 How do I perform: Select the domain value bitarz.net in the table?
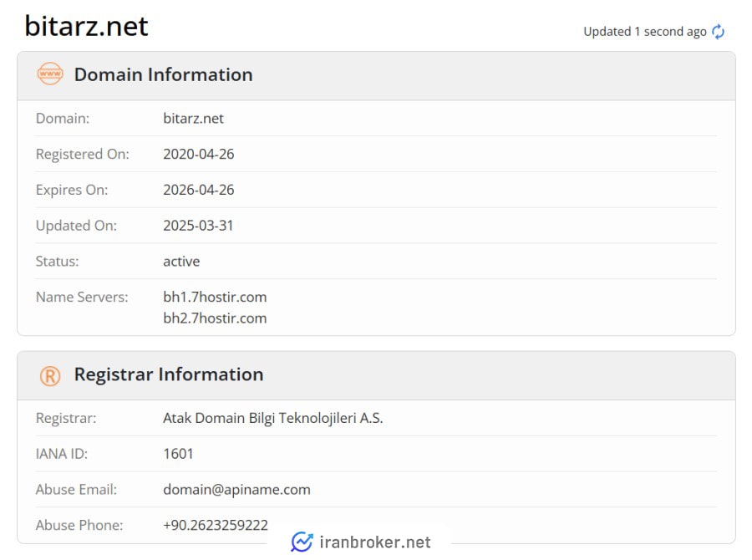(193, 119)
